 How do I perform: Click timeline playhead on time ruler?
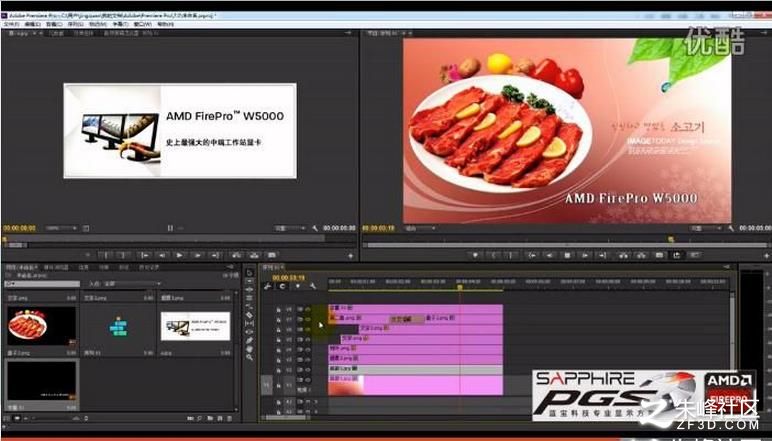pyautogui.click(x=460, y=287)
